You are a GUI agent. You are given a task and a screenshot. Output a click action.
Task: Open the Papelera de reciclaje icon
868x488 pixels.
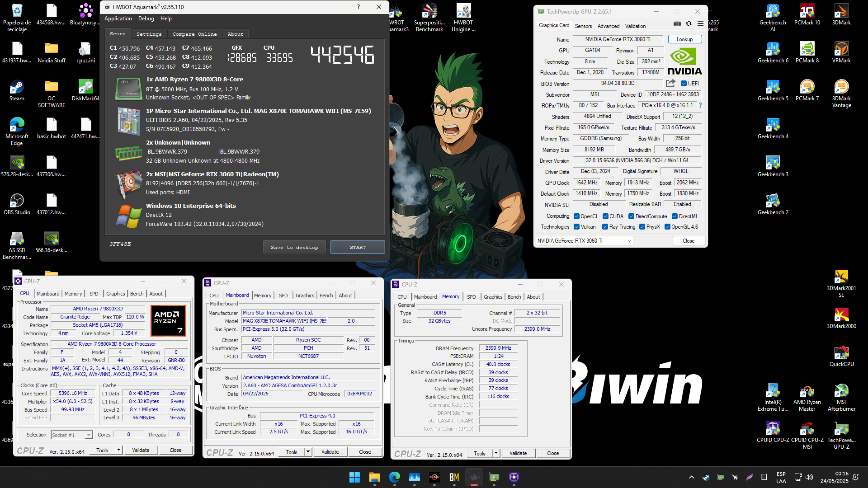(x=17, y=18)
